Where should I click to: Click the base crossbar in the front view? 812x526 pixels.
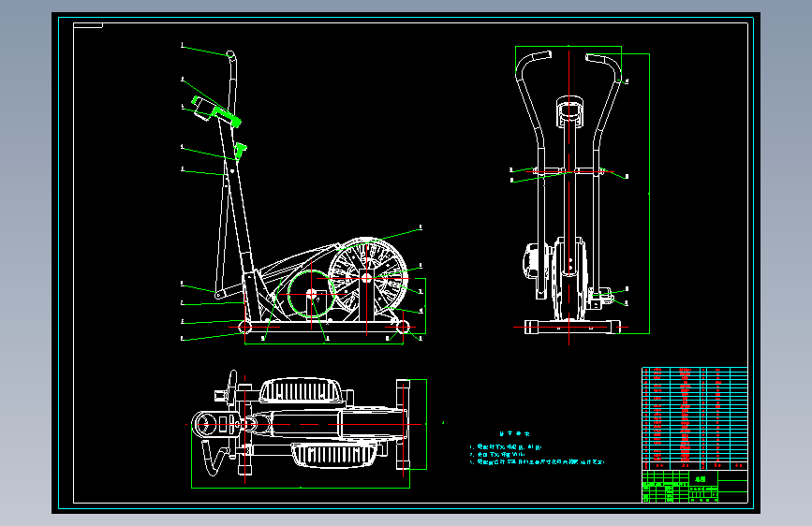pos(572,327)
